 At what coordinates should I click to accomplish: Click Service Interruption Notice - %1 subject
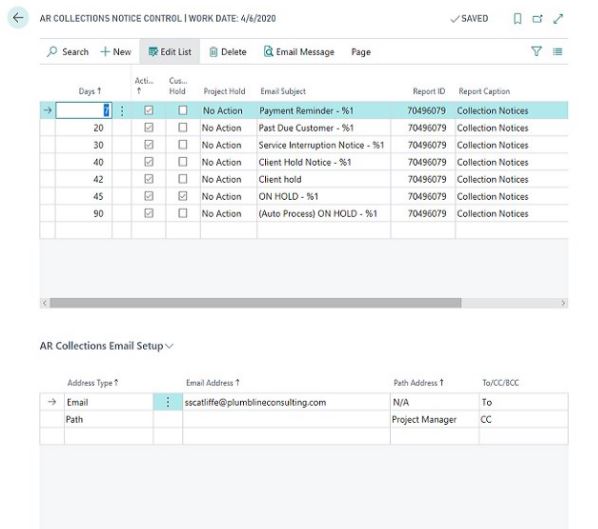click(x=321, y=145)
